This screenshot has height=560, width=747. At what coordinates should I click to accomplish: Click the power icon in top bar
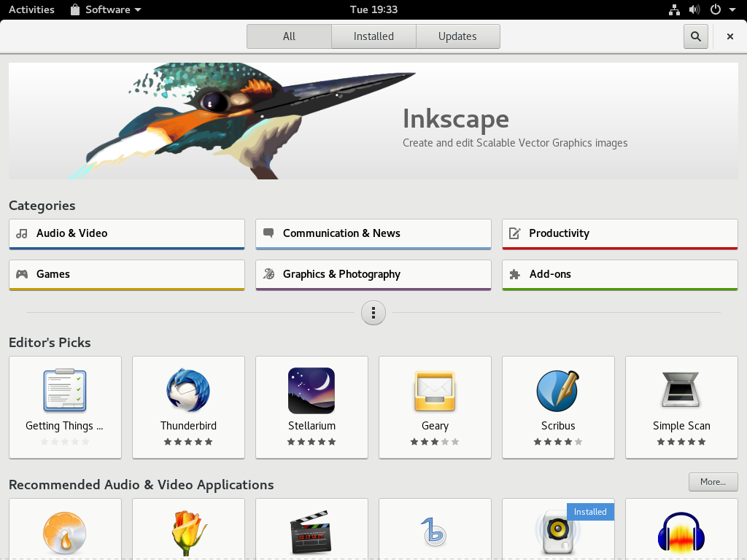click(715, 9)
